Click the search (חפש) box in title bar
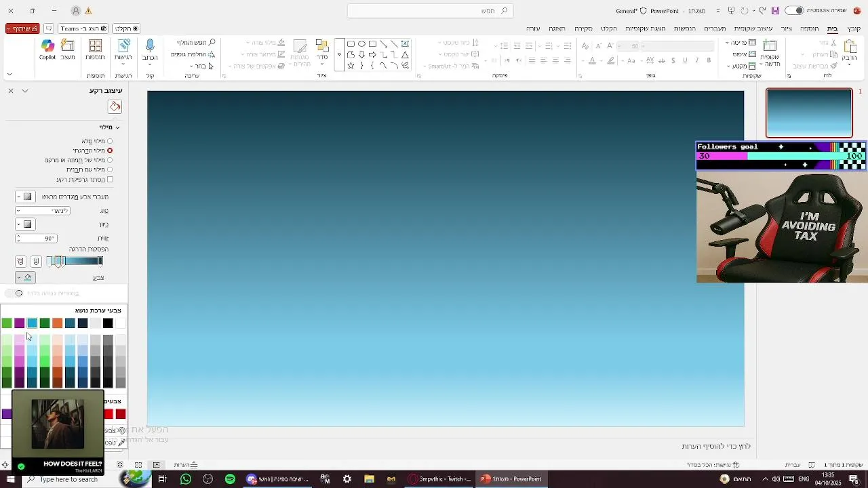Screen dimensions: 868x488 point(431,11)
